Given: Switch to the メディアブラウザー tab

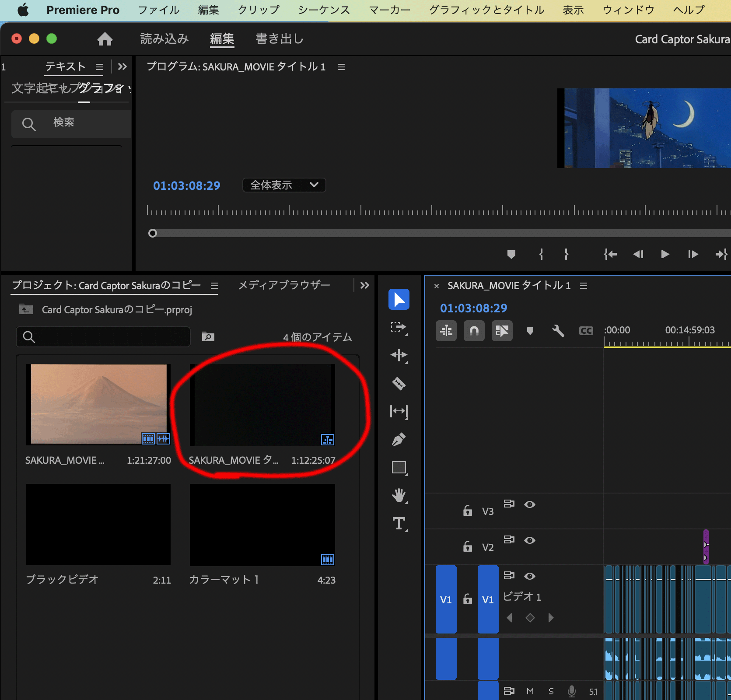Looking at the screenshot, I should (x=283, y=285).
